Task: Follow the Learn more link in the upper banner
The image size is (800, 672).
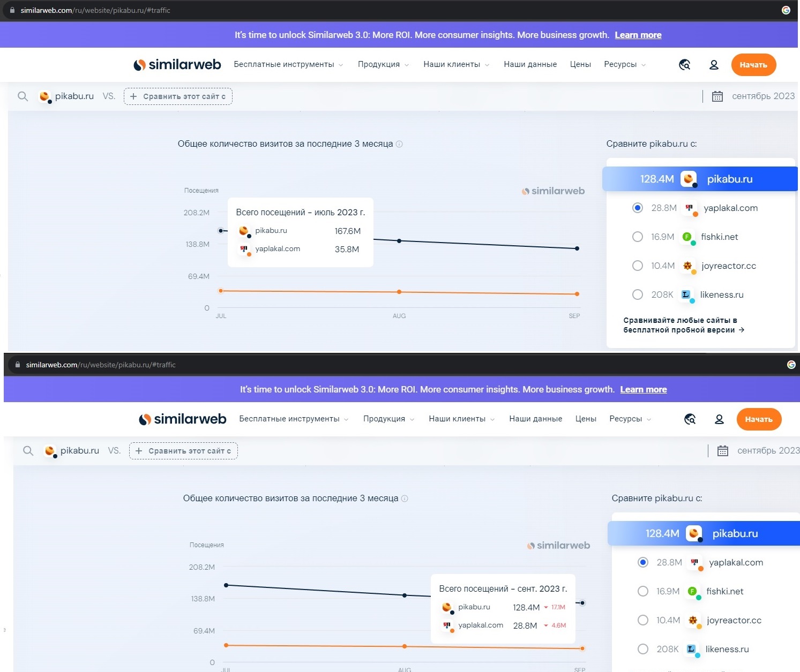Action: (638, 35)
